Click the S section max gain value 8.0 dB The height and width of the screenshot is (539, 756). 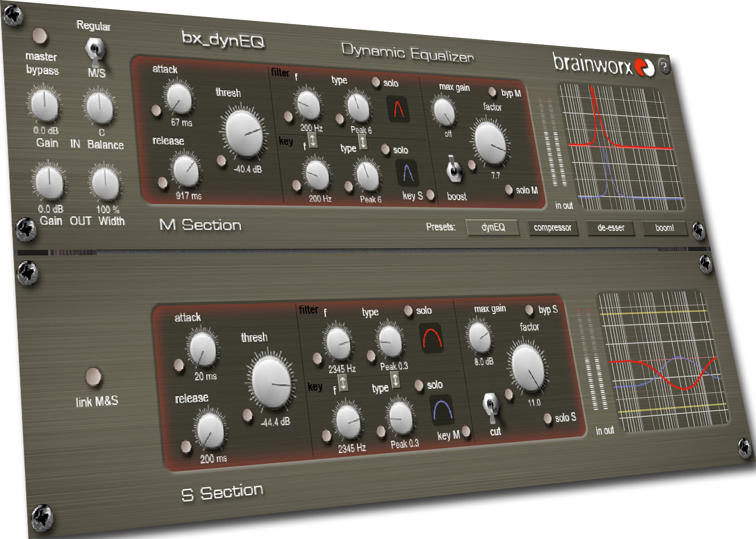[484, 362]
